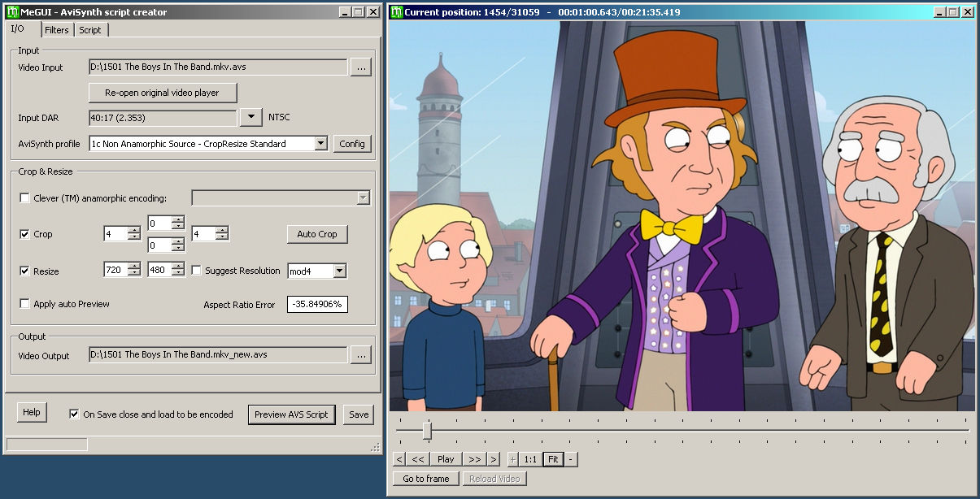Click Go to frame button
Screen dimensions: 980x499
click(x=426, y=479)
